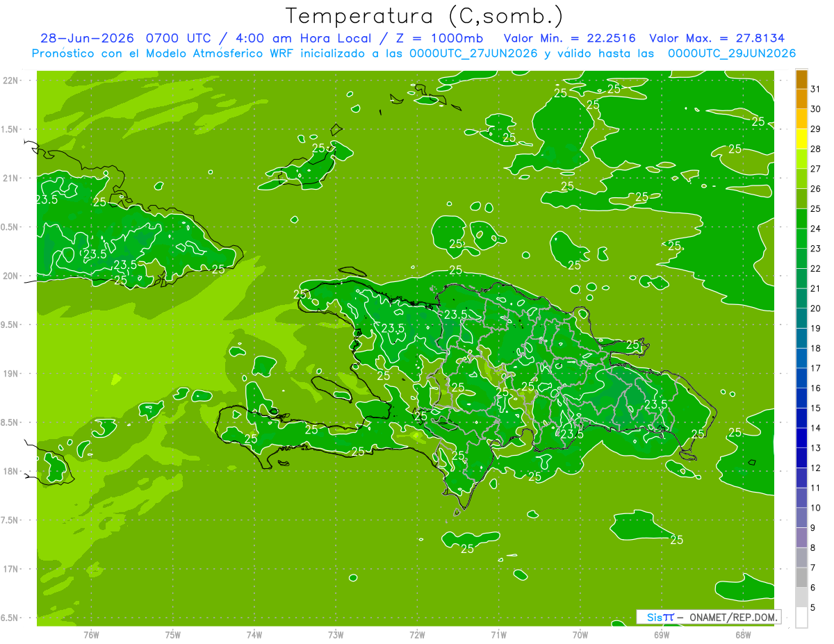This screenshot has height=644, width=834.
Task: Select the date text "28-Jun-2026"
Action: (x=88, y=38)
